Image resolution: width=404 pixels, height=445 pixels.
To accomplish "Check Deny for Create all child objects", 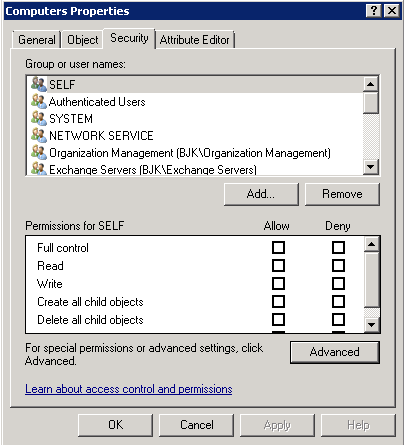I will tap(338, 302).
